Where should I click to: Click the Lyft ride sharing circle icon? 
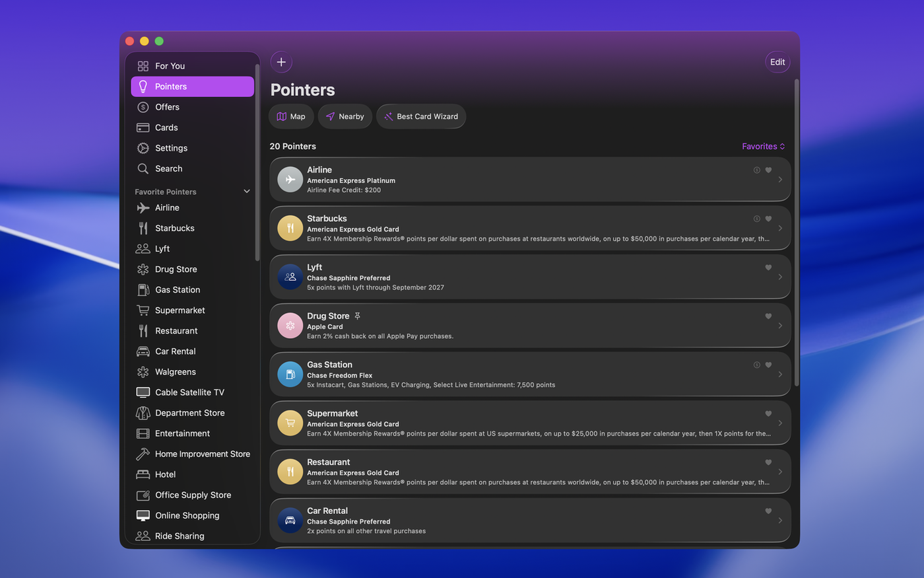click(290, 277)
